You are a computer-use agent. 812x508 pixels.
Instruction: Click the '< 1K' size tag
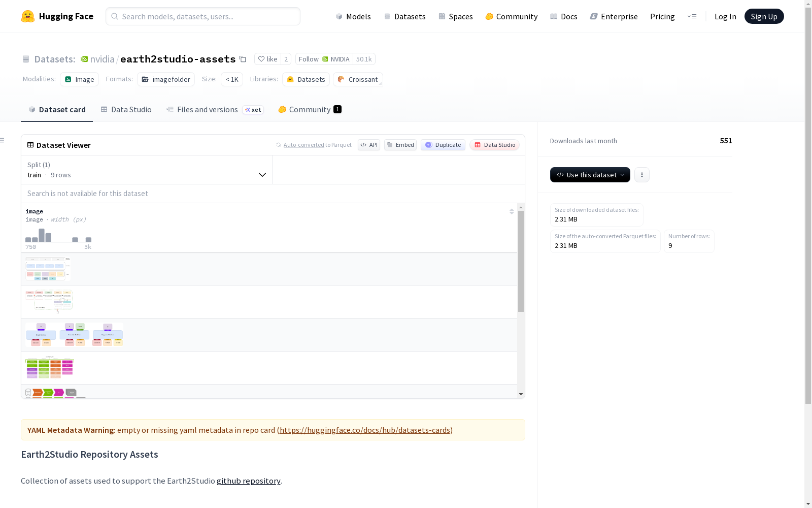(x=232, y=79)
